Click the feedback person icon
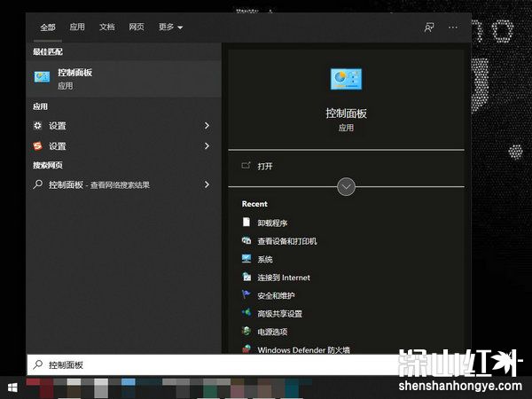 click(x=429, y=27)
